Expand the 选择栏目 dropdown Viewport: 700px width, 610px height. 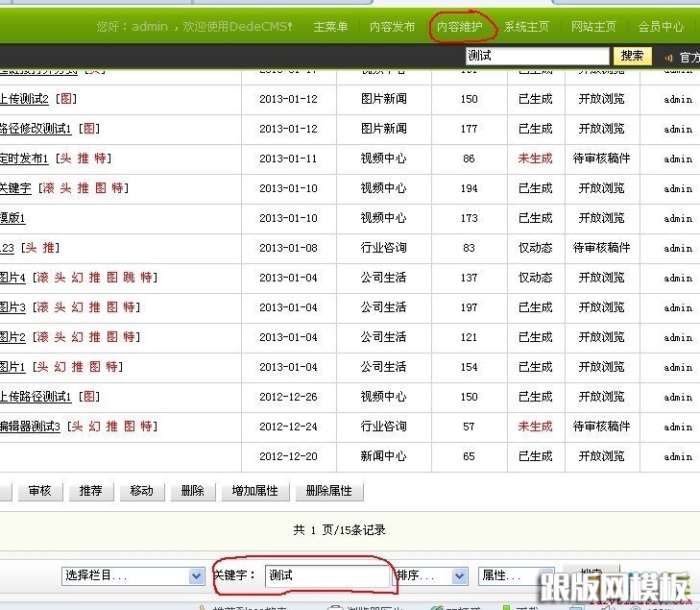point(133,576)
